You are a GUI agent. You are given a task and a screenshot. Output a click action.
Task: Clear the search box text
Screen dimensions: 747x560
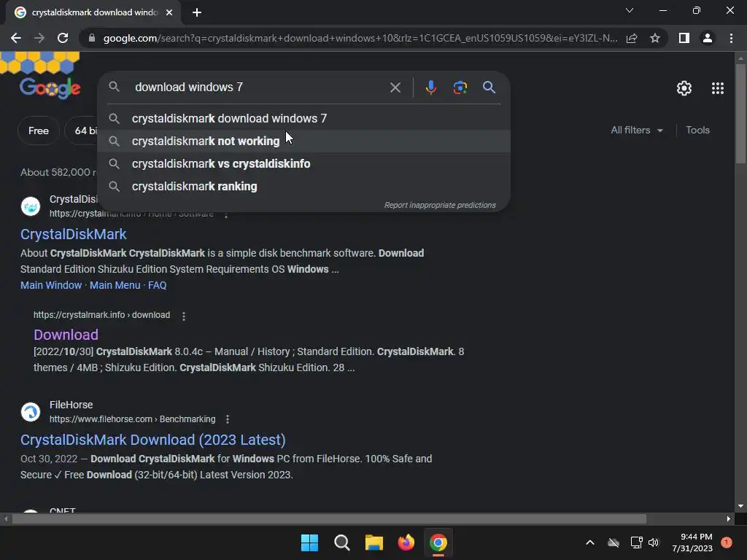[x=395, y=87]
